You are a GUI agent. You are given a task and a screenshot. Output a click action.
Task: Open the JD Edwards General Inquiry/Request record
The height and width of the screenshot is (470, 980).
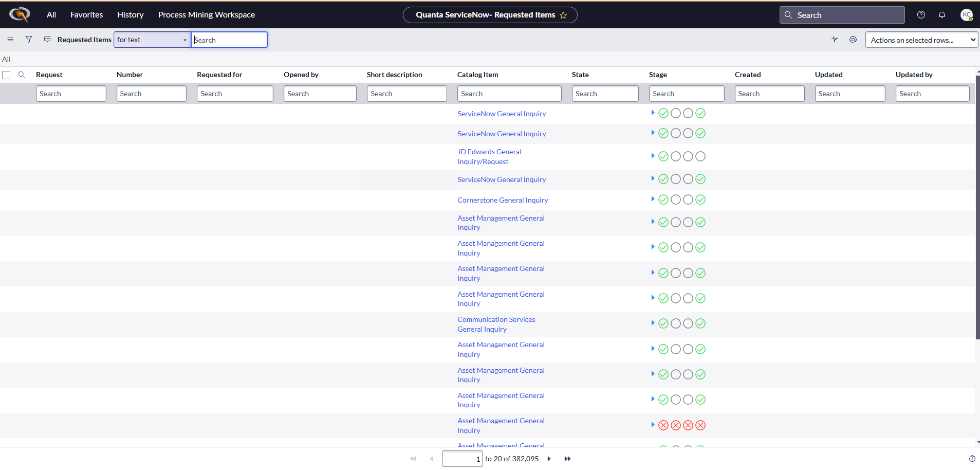pos(489,156)
